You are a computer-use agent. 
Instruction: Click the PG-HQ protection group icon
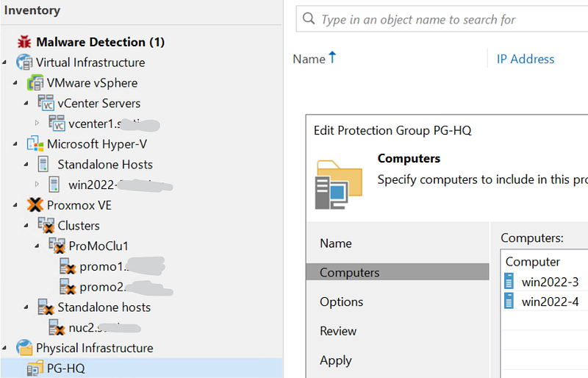[x=35, y=368]
